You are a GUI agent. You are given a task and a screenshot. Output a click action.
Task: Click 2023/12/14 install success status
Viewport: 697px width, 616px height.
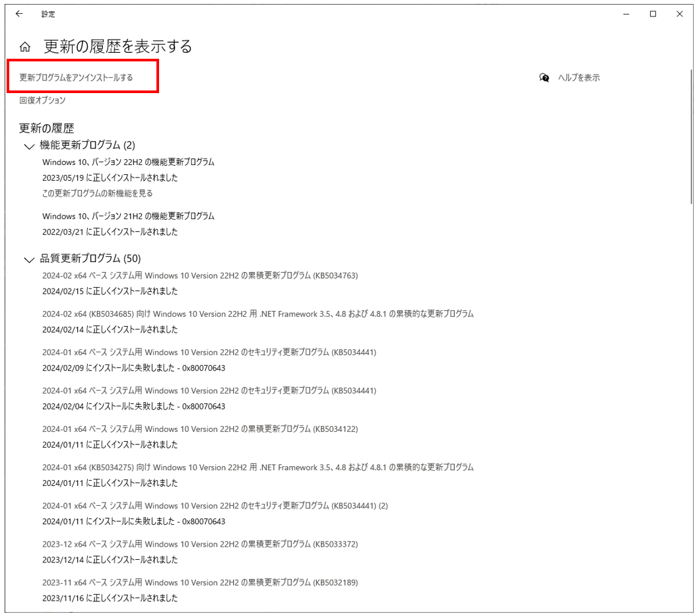pos(110,559)
